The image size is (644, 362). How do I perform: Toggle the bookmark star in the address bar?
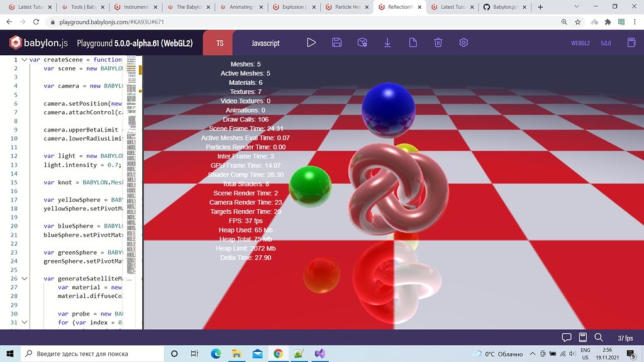pos(577,21)
